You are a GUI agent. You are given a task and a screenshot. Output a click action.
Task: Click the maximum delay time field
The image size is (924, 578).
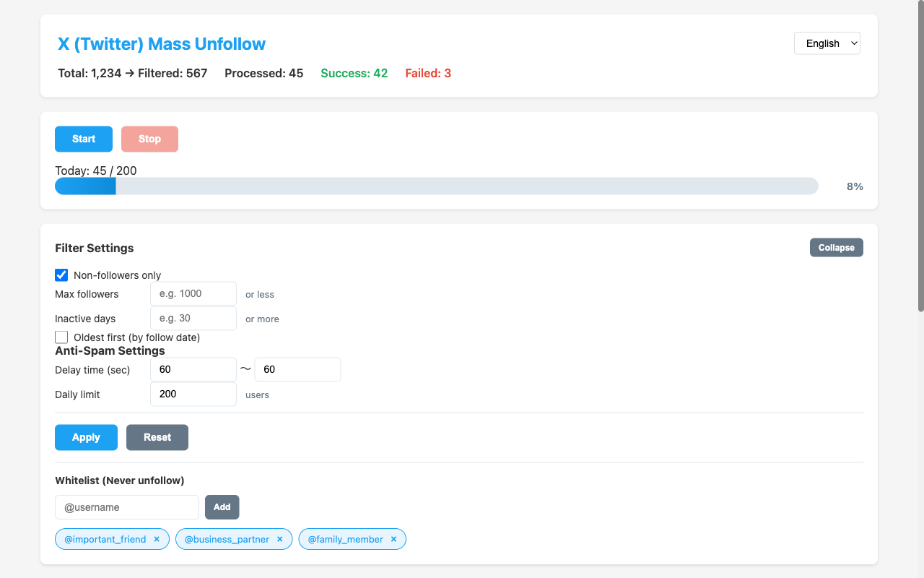pyautogui.click(x=297, y=369)
